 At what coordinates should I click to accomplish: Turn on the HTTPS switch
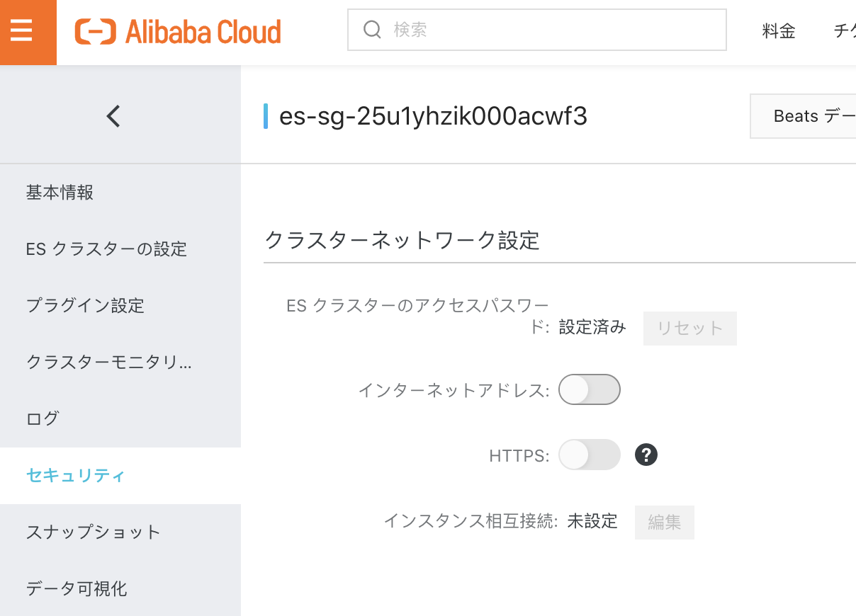coord(590,455)
